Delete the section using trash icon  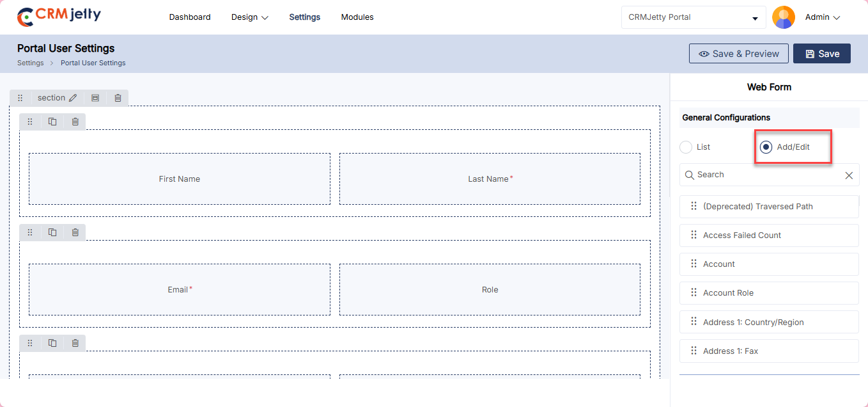118,98
